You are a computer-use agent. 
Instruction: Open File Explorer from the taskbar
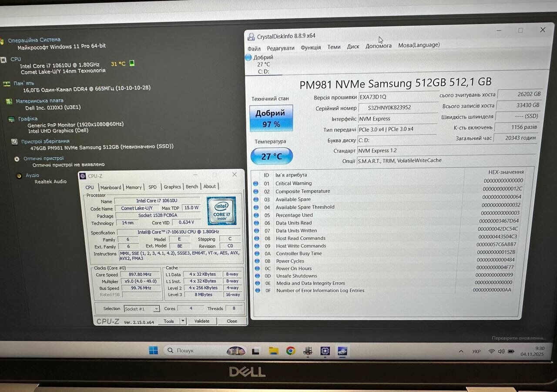pyautogui.click(x=273, y=351)
